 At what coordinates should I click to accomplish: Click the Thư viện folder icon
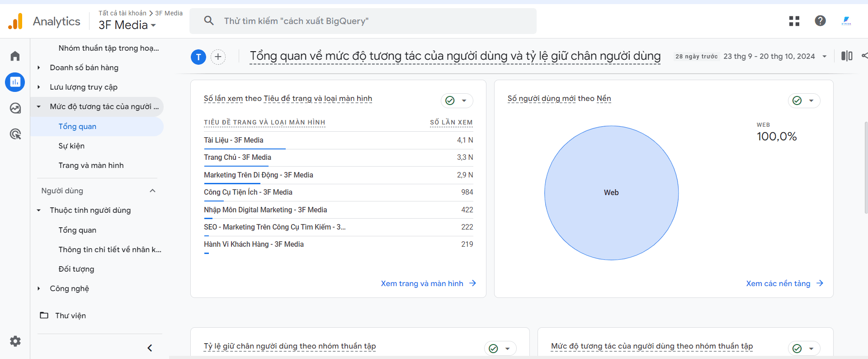[44, 315]
